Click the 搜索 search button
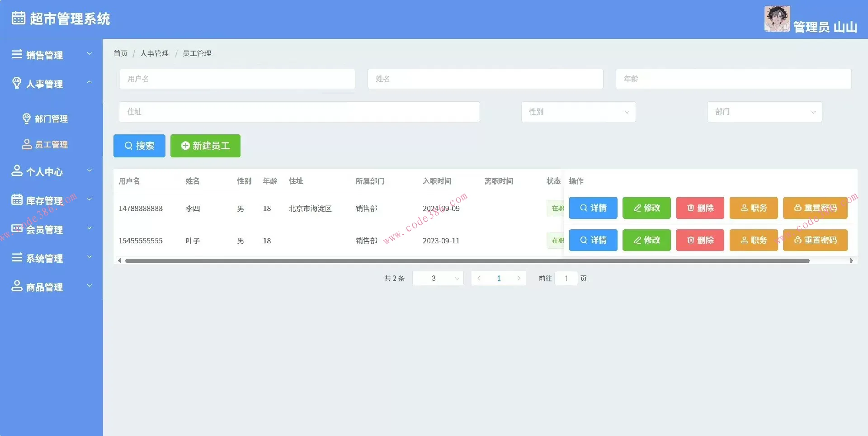The width and height of the screenshot is (868, 436). (139, 146)
